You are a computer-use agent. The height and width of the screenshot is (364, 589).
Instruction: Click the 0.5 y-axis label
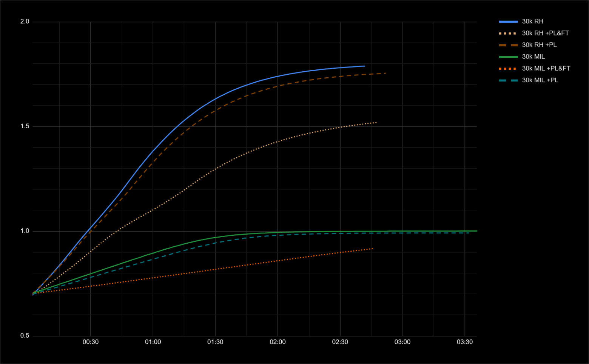(x=25, y=336)
